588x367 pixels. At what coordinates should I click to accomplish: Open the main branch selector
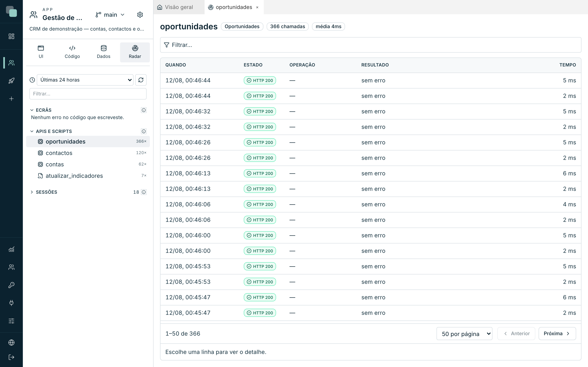pos(110,15)
